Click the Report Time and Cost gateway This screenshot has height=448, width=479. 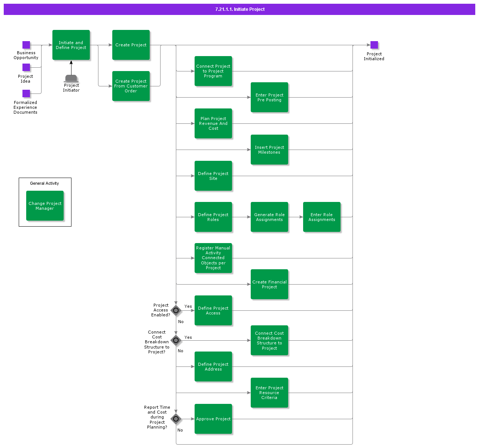176,419
